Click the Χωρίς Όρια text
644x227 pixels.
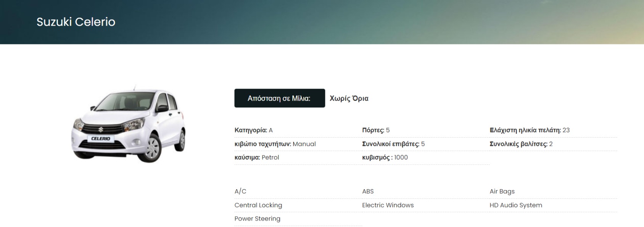[x=349, y=98]
